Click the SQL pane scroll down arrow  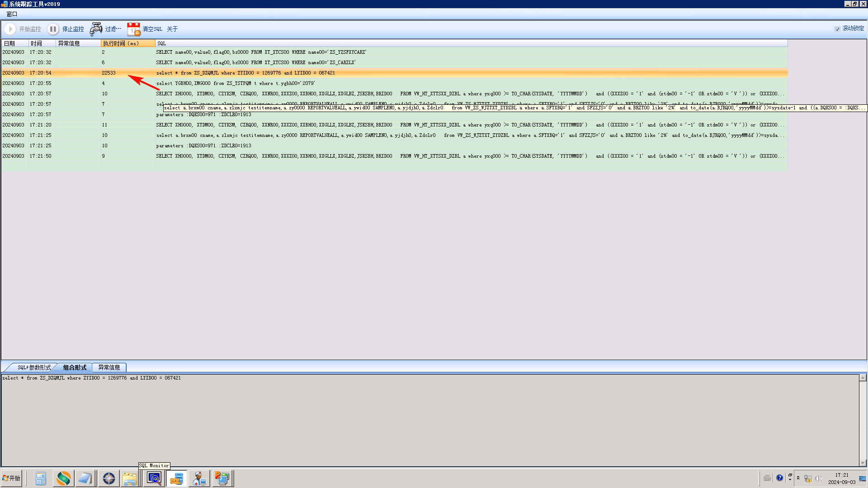(x=863, y=463)
